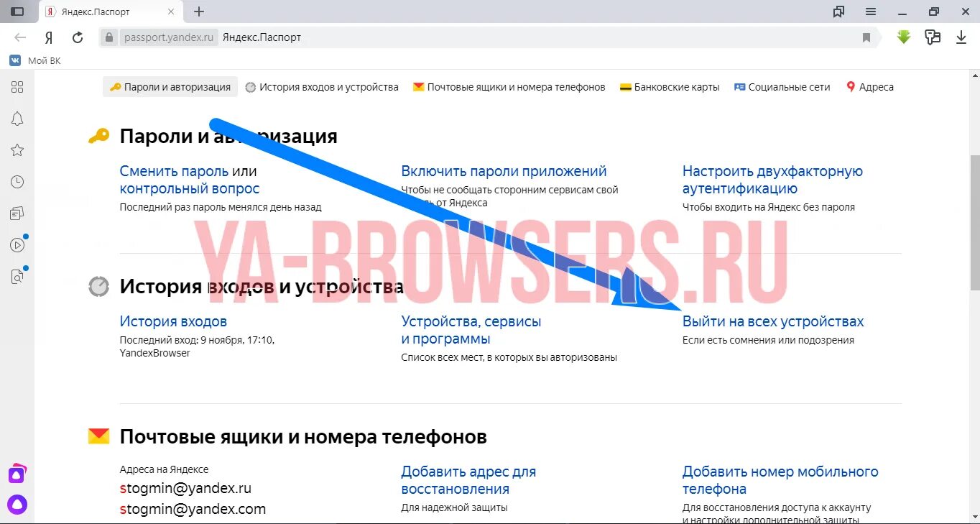Click Сменить пароль link
Viewport: 980px width, 524px height.
tap(175, 171)
